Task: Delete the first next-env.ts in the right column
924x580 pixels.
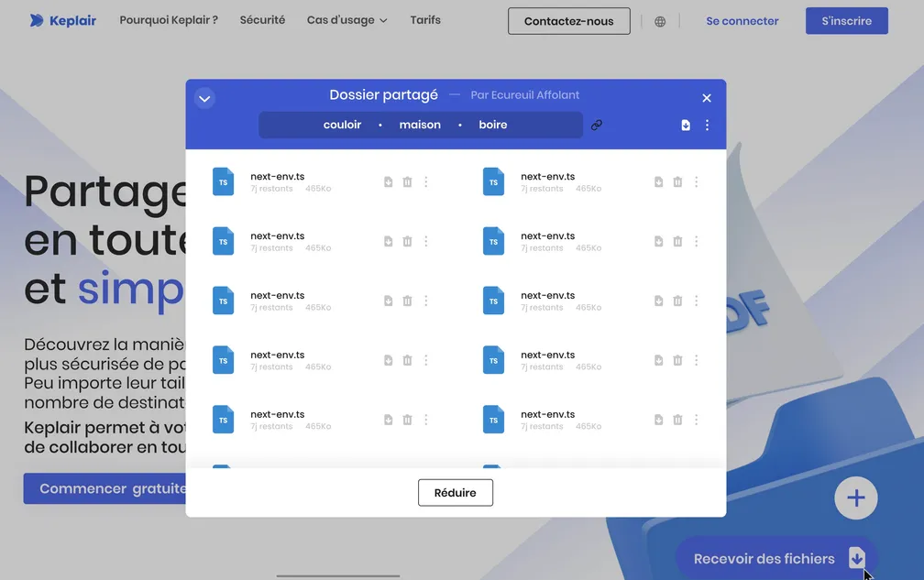Action: (x=677, y=182)
